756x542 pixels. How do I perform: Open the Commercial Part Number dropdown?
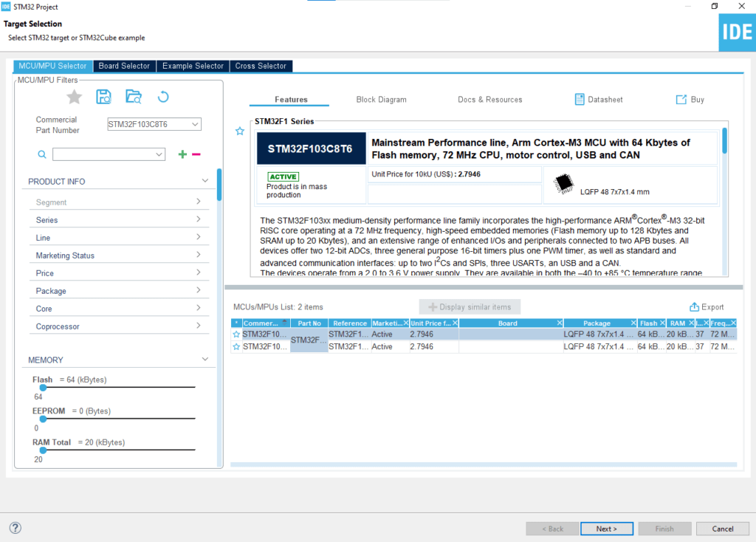(195, 124)
